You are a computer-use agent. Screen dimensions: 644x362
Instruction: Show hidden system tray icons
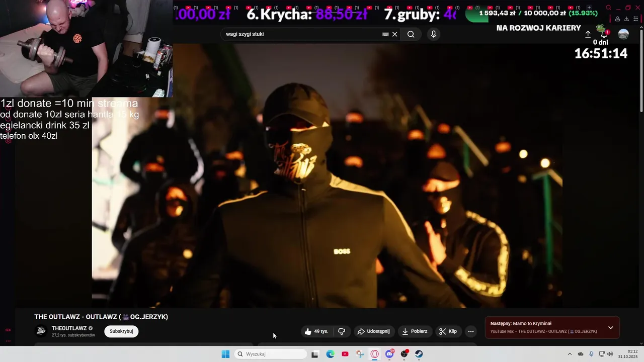[x=570, y=354]
